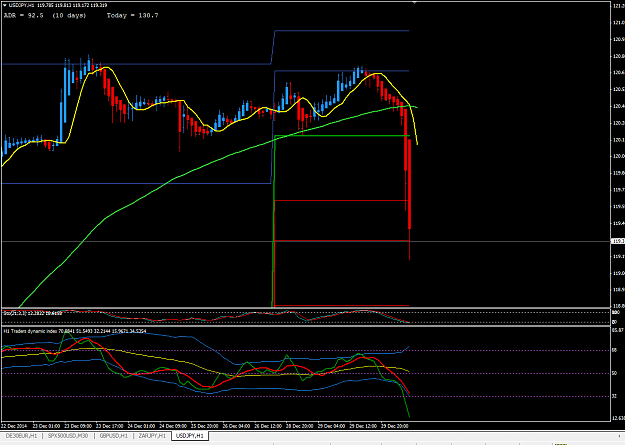Click the tab scroll arrow at the bottom right
625x445 pixels.
click(619, 436)
